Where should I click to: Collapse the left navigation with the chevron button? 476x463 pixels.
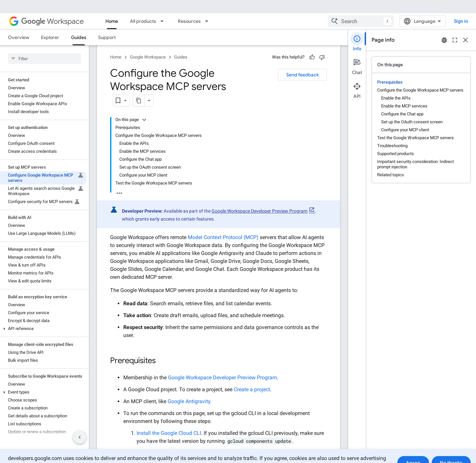(x=79, y=437)
